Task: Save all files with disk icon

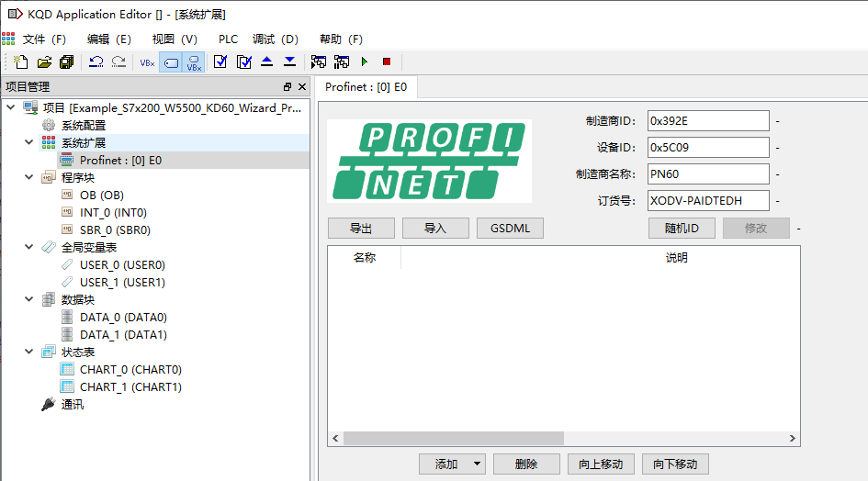Action: [67, 62]
